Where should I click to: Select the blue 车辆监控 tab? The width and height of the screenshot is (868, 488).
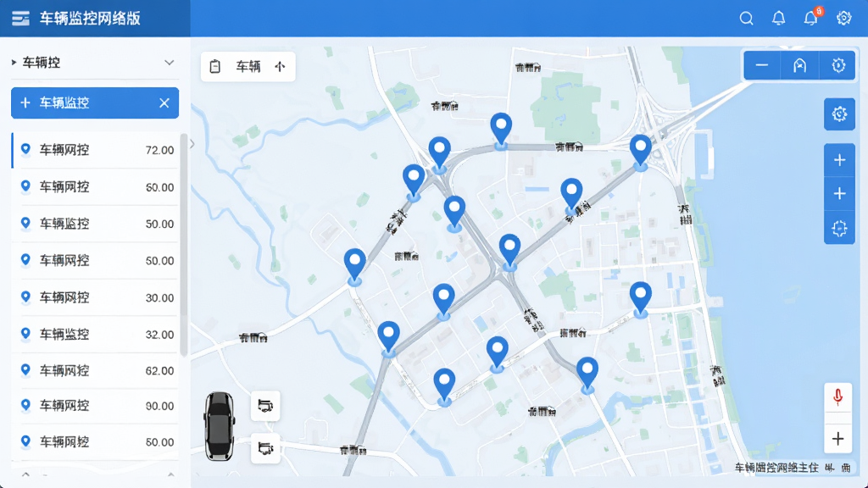pyautogui.click(x=95, y=103)
